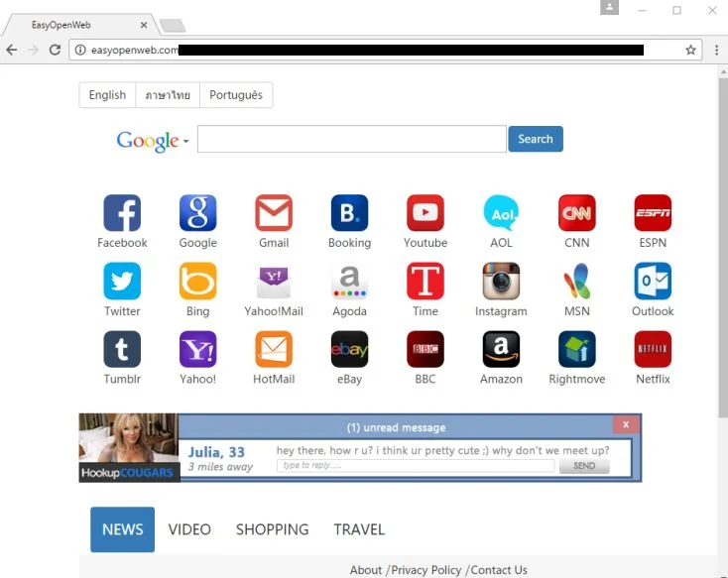This screenshot has width=728, height=578.
Task: Open the Tumblr shortcut icon
Action: click(122, 349)
